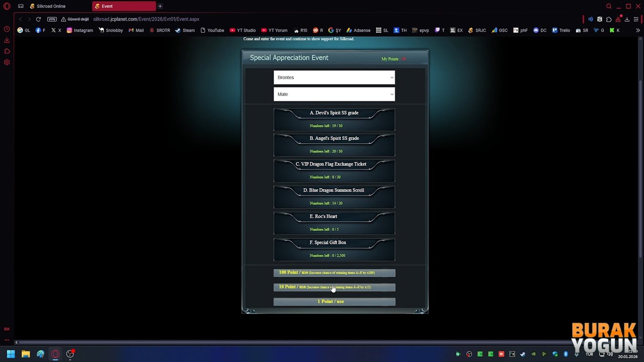Open the GX logo at sidebar bottom
The width and height of the screenshot is (644, 362).
(7, 329)
